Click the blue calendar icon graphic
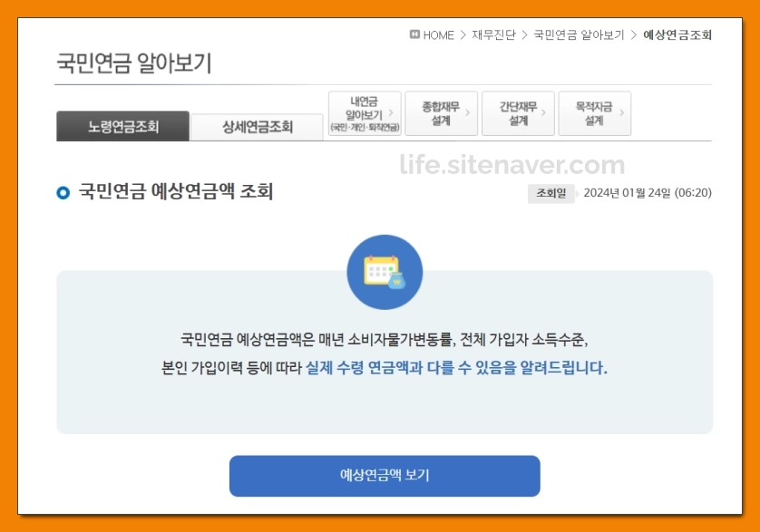Image resolution: width=760 pixels, height=532 pixels. click(x=386, y=269)
